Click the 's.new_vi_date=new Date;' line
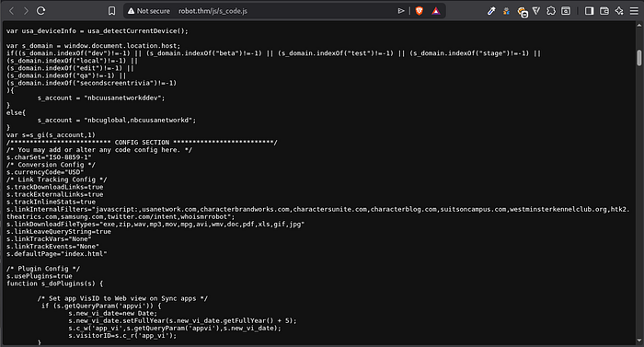 (x=113, y=313)
